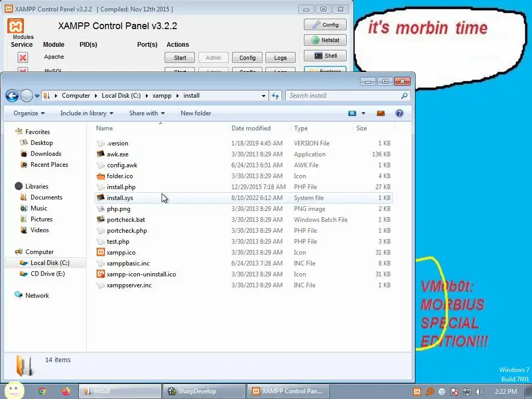
Task: Select test.php file name
Action: [x=118, y=242]
